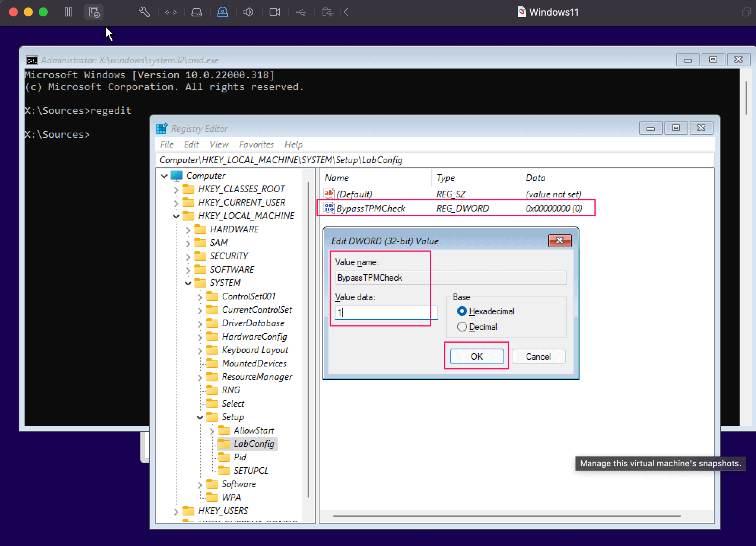Screen dimensions: 756x546
Task: Click the registry address path bar
Action: pos(435,160)
